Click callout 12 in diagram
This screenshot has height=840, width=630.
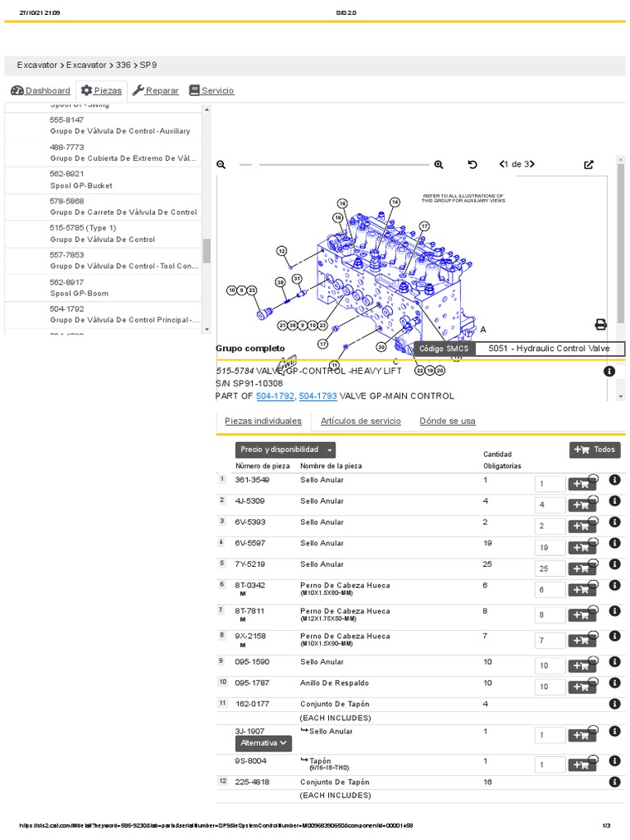(282, 251)
